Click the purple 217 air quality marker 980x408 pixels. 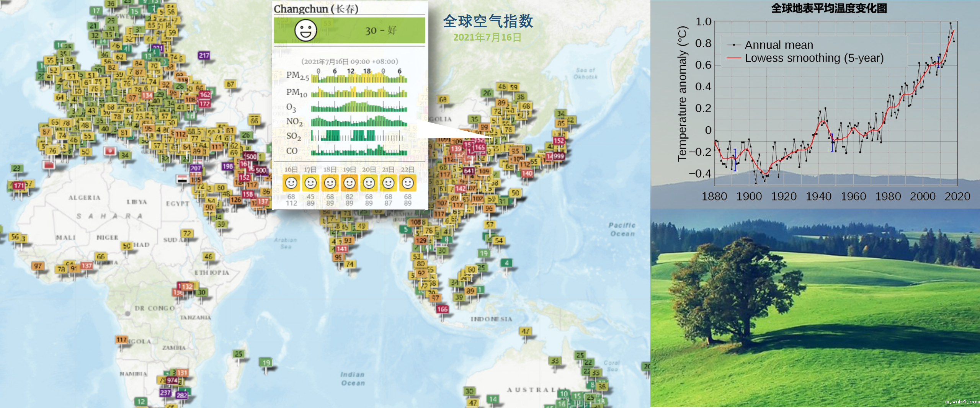coord(204,55)
